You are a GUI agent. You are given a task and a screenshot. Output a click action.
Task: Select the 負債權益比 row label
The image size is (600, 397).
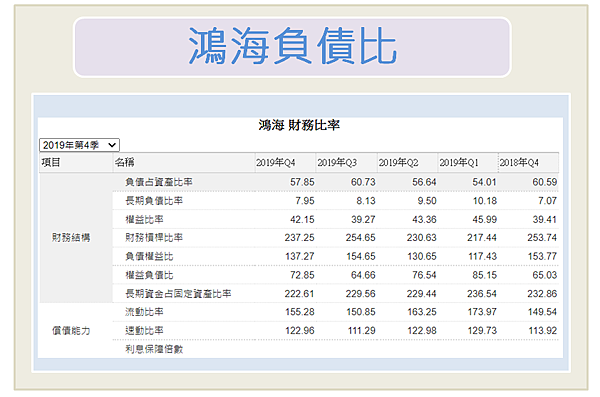149,256
